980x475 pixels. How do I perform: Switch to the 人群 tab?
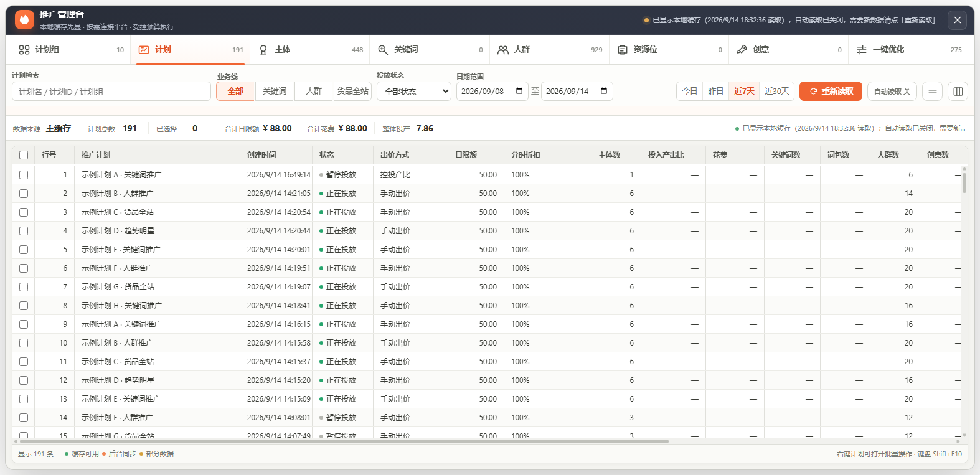coord(549,50)
